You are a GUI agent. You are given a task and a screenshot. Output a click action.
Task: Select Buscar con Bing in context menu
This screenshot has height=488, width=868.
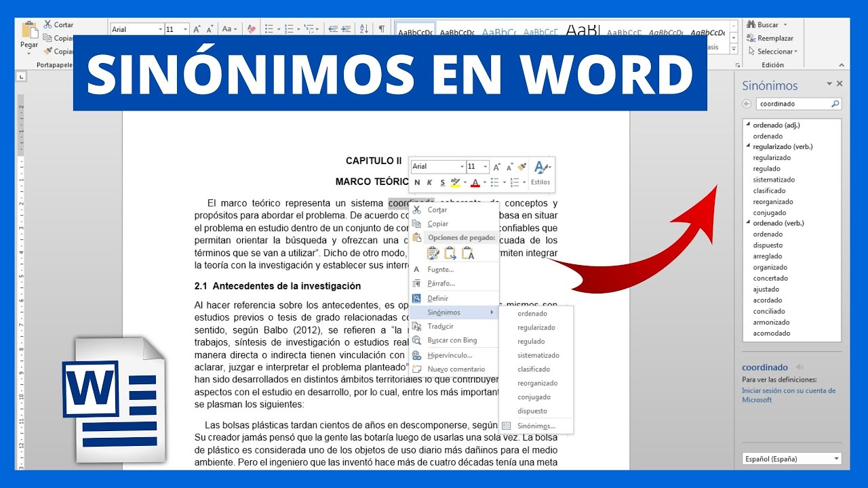point(454,340)
